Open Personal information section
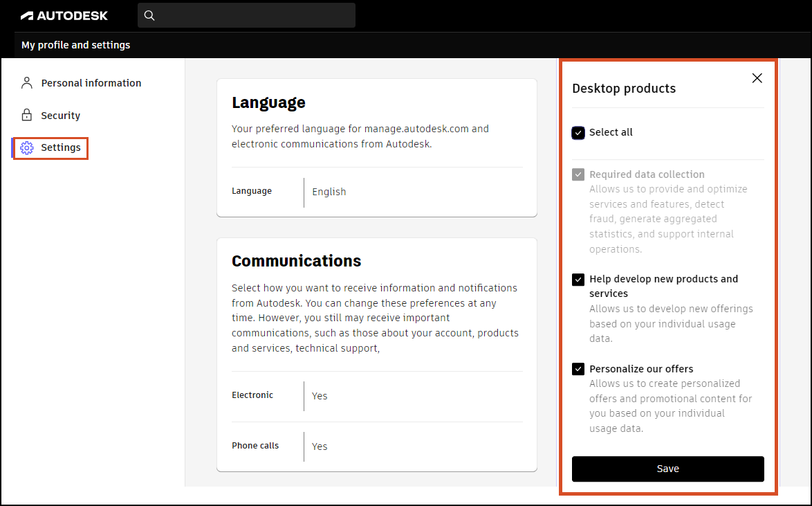This screenshot has height=506, width=812. [91, 83]
